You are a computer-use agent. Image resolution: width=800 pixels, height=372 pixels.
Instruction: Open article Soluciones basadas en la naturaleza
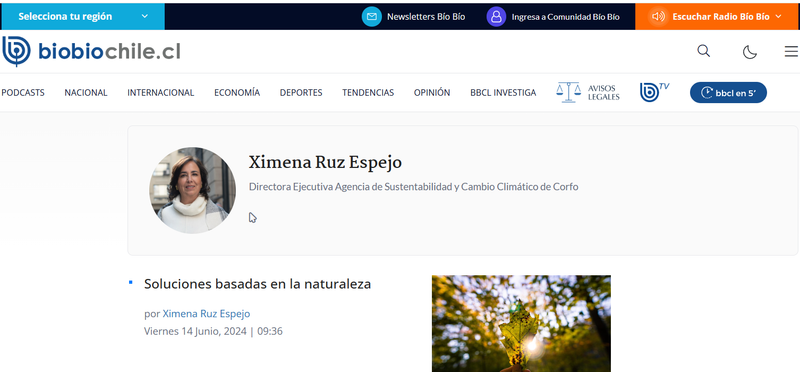pyautogui.click(x=257, y=284)
